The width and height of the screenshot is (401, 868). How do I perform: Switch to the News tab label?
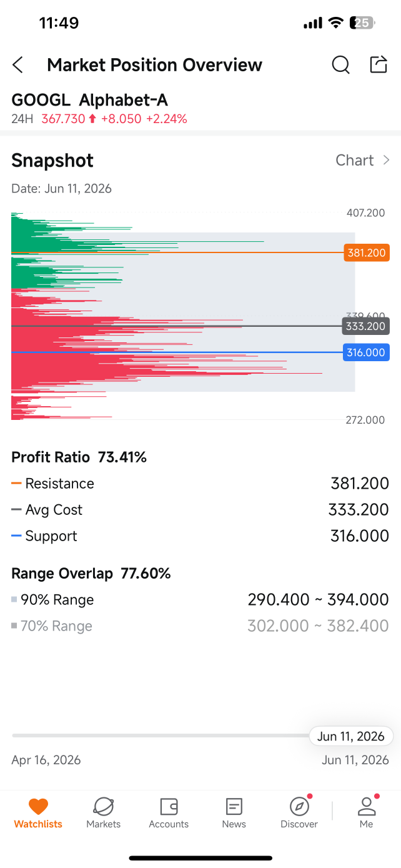pos(234,824)
